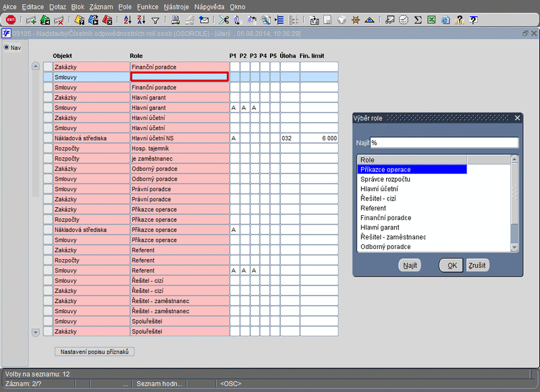The width and height of the screenshot is (540, 392).
Task: Click the Najít search input field
Action: [x=443, y=142]
